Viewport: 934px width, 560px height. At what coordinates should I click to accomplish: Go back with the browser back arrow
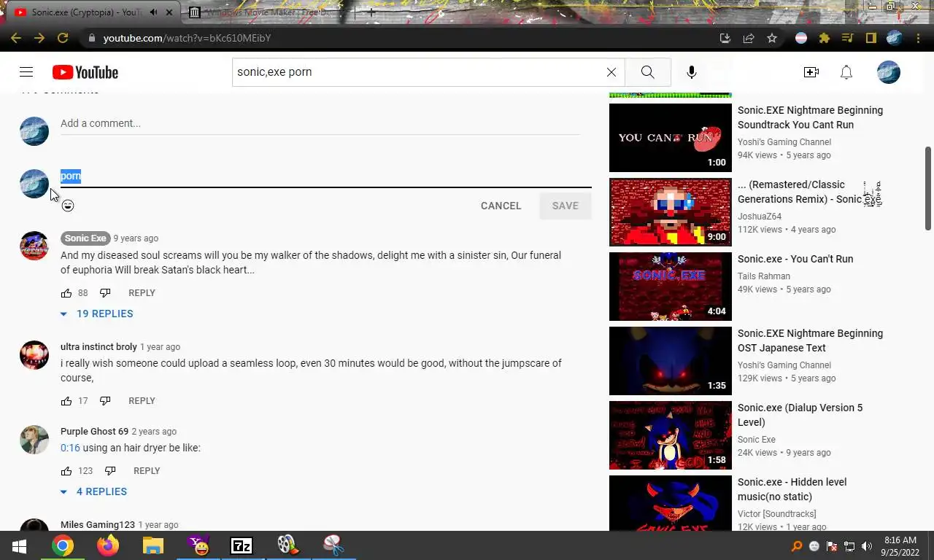coord(16,38)
